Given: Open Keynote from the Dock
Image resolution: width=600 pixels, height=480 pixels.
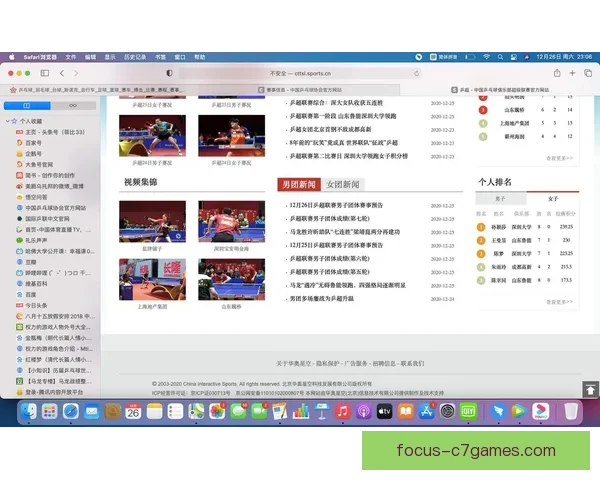Looking at the screenshot, I should [x=321, y=411].
